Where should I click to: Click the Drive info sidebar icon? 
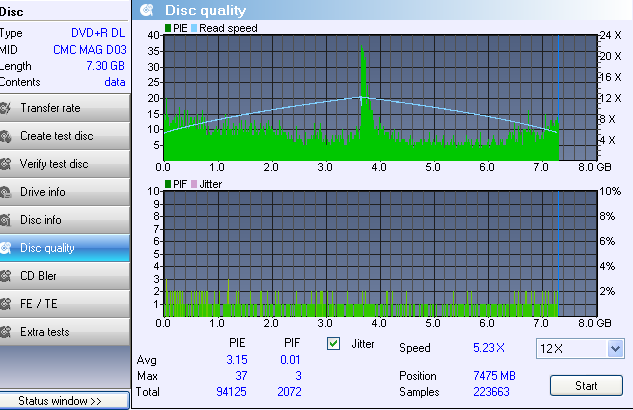(x=8, y=192)
